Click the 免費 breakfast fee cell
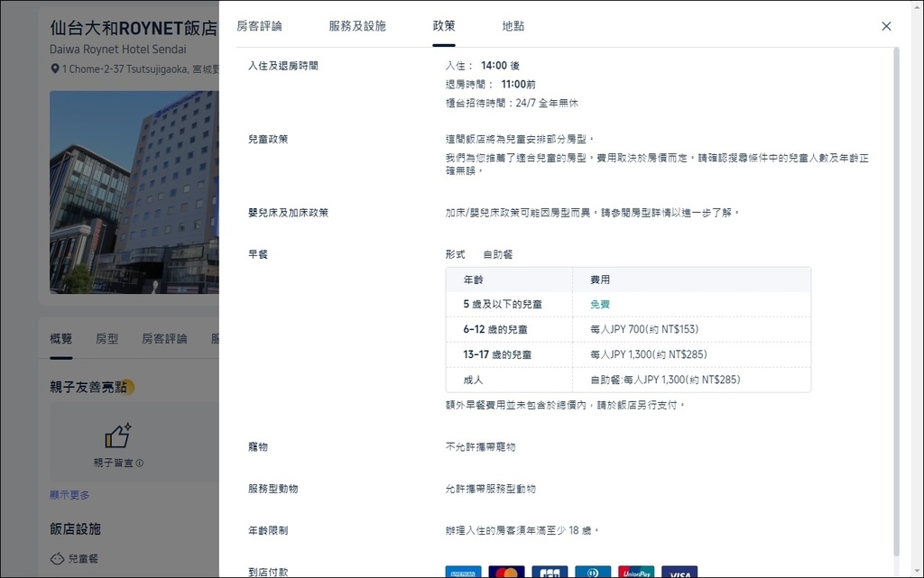This screenshot has height=578, width=924. tap(600, 304)
